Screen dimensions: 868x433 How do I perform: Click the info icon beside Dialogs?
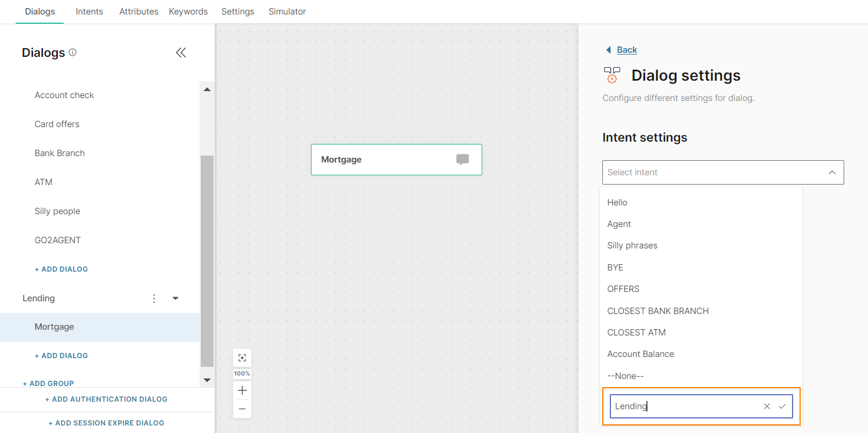73,52
